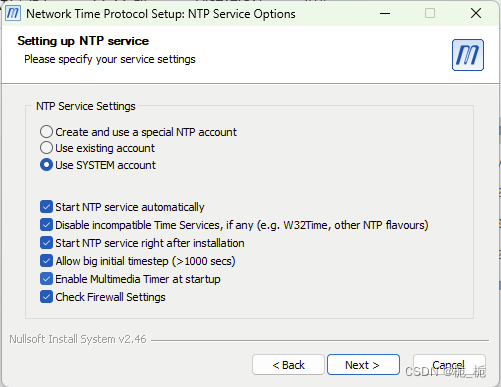
Task: Uncheck Check Firewall Settings
Action: coord(46,297)
